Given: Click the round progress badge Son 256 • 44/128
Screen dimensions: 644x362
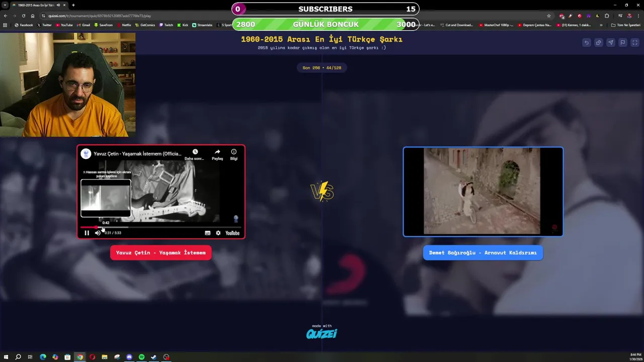Looking at the screenshot, I should [322, 67].
